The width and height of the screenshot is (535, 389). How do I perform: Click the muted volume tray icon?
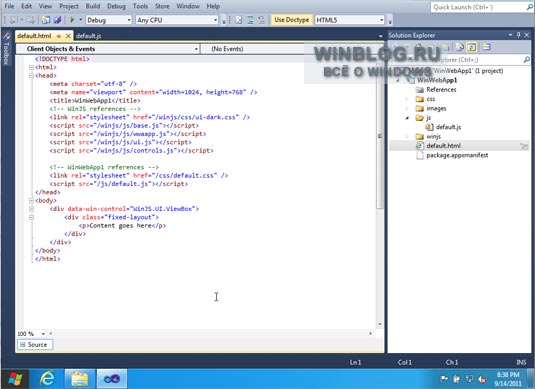click(x=482, y=379)
